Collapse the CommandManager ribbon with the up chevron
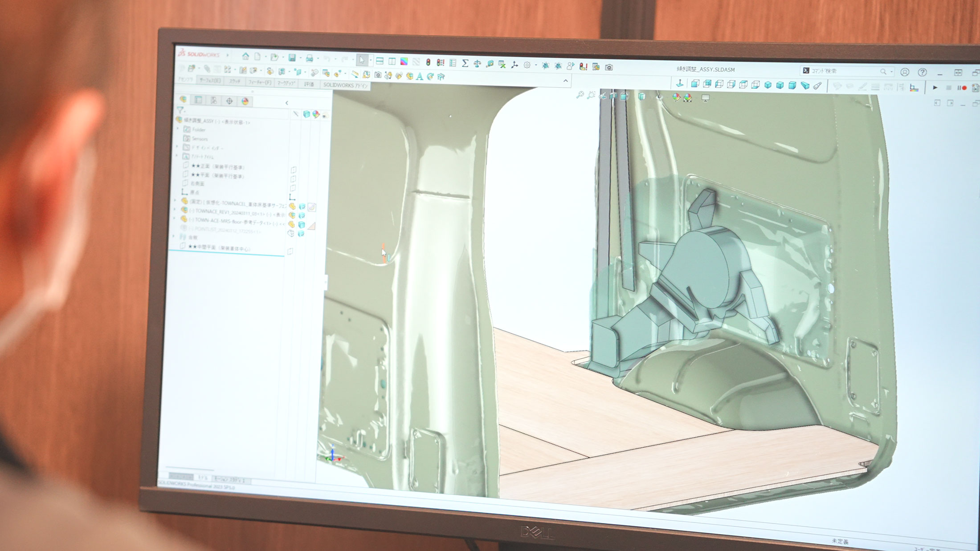Image resolution: width=980 pixels, height=551 pixels. pyautogui.click(x=565, y=81)
